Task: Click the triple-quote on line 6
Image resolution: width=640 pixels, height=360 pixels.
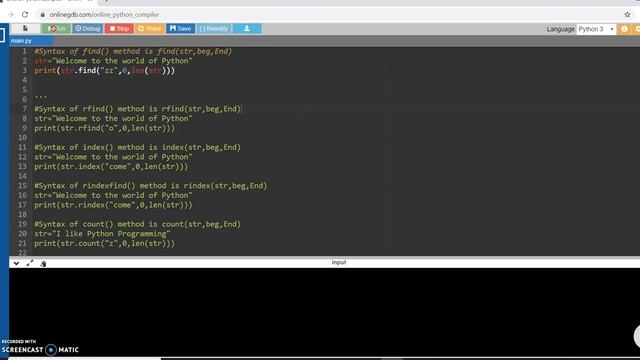Action: [x=40, y=96]
